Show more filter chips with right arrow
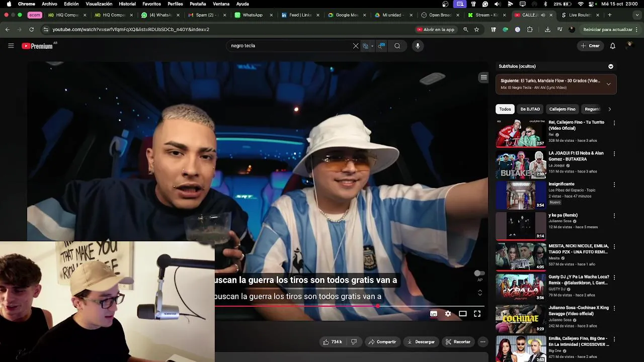 [x=609, y=109]
